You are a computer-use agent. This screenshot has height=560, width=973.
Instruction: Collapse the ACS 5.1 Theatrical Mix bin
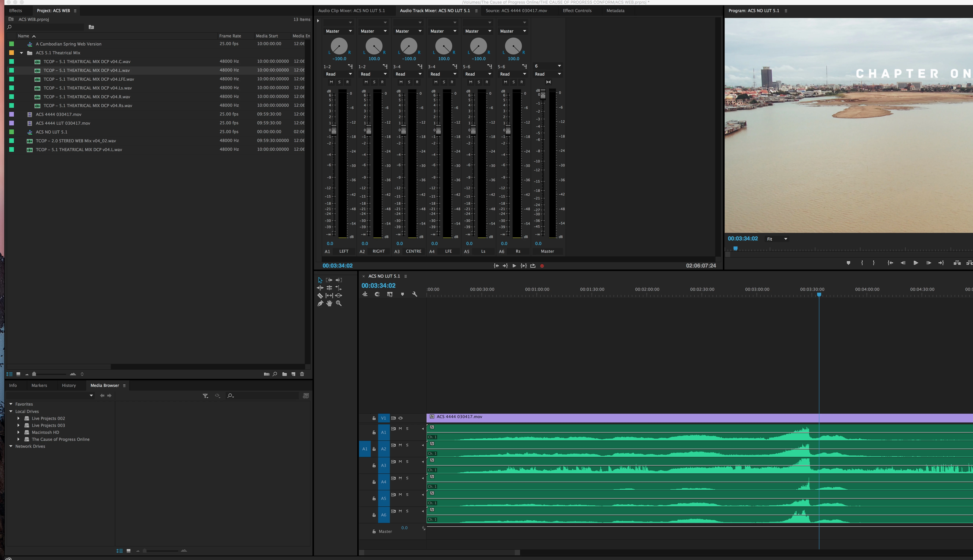(x=21, y=53)
